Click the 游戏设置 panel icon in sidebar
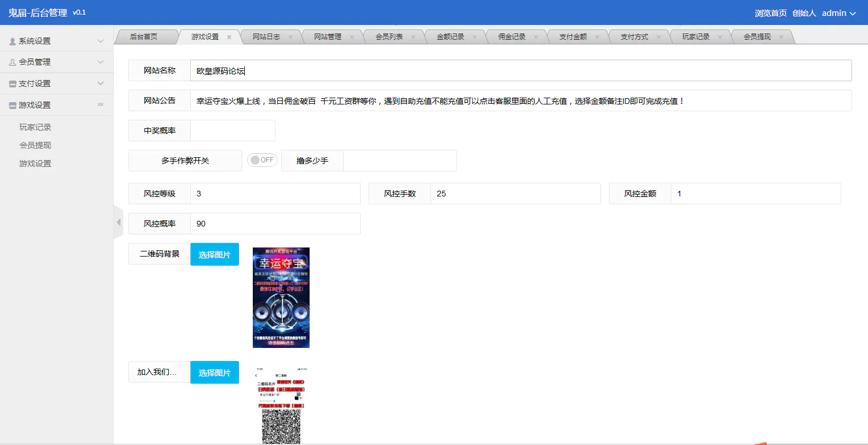 point(12,105)
